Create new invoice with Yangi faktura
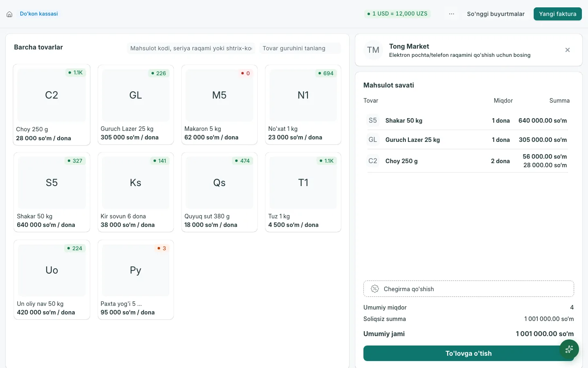Screen dimensions: 588x368 [x=558, y=14]
